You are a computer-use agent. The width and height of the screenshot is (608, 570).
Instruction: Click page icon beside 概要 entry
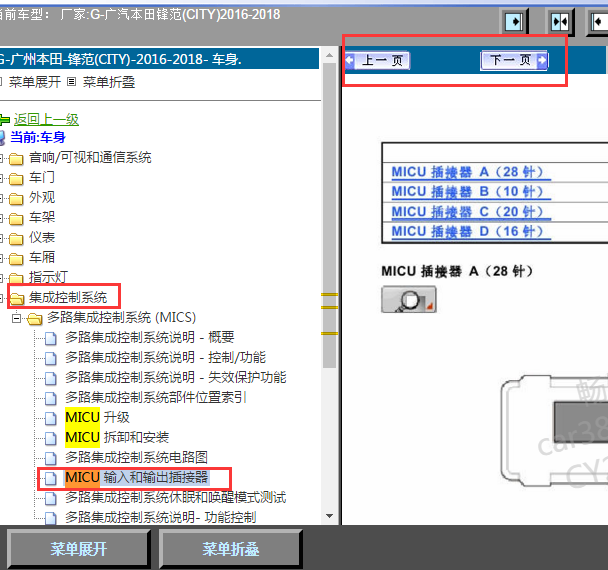tap(50, 338)
